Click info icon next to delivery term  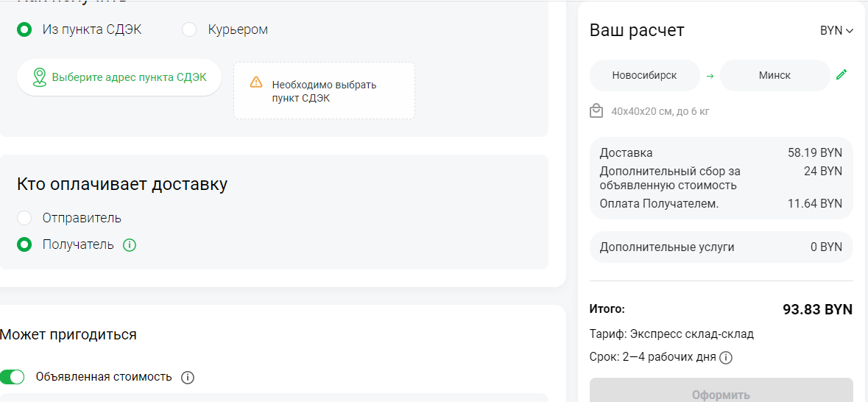726,358
